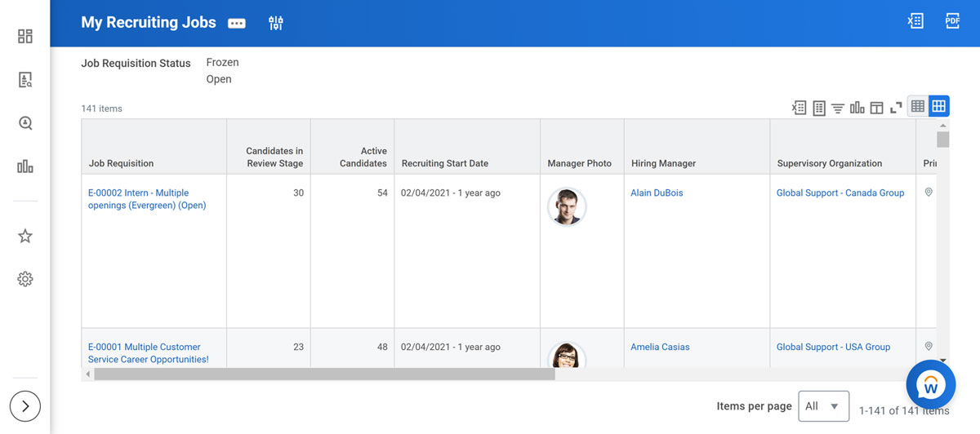Open related actions next to My Recruiting Jobs
Image resolution: width=980 pixels, height=434 pixels.
click(x=237, y=24)
